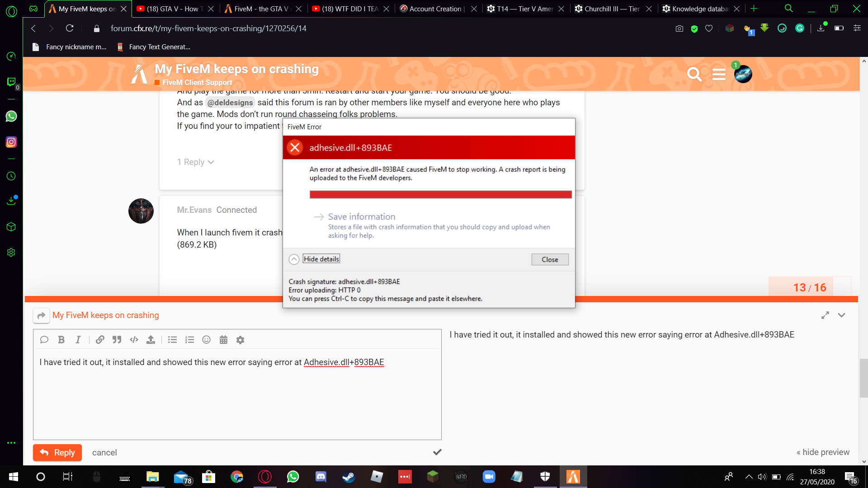Screen dimensions: 868x488
Task: Apply preformatted code formatting icon
Action: [x=134, y=340]
